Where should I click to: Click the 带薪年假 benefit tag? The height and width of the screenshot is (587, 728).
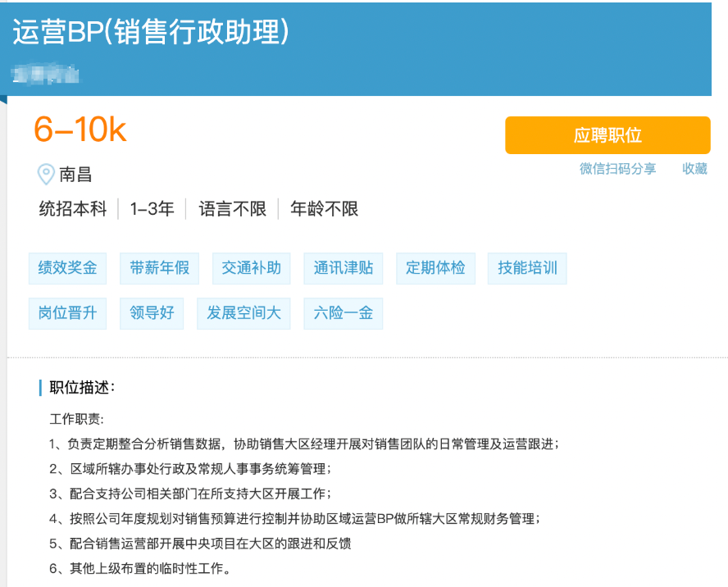[x=159, y=268]
